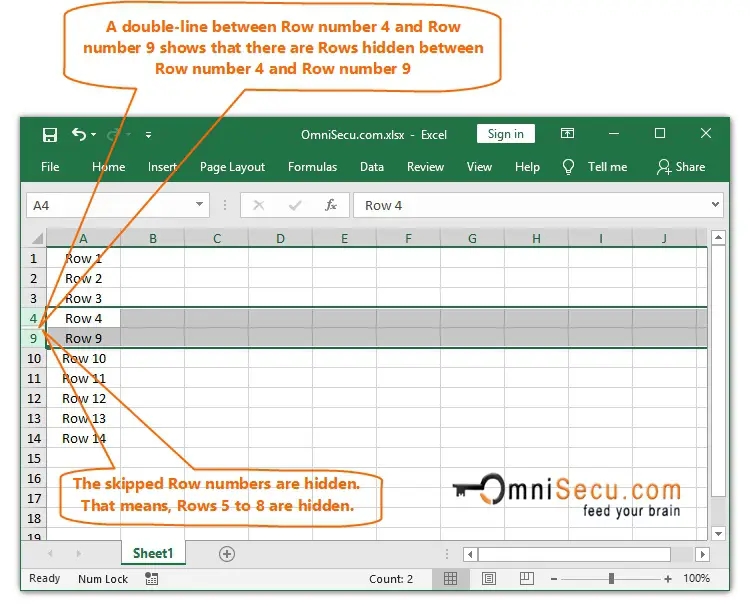750x610 pixels.
Task: Switch to Page Break Preview view
Action: click(525, 578)
